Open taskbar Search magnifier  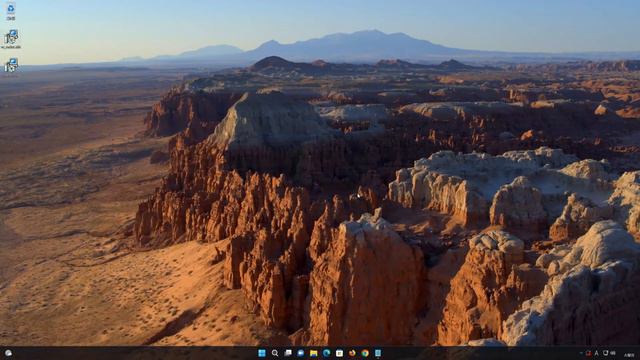(275, 353)
